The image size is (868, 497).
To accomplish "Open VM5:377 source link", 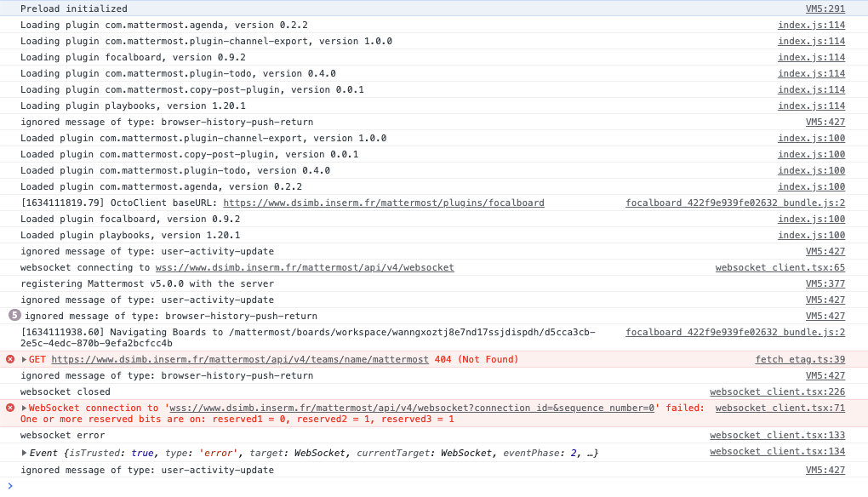I will [x=825, y=283].
